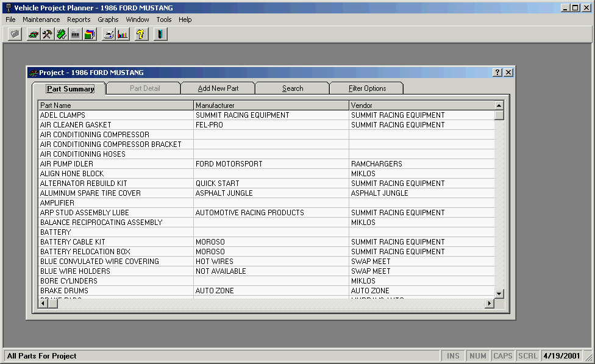Click the CAPS indicator in status bar
The height and width of the screenshot is (364, 595).
(503, 355)
